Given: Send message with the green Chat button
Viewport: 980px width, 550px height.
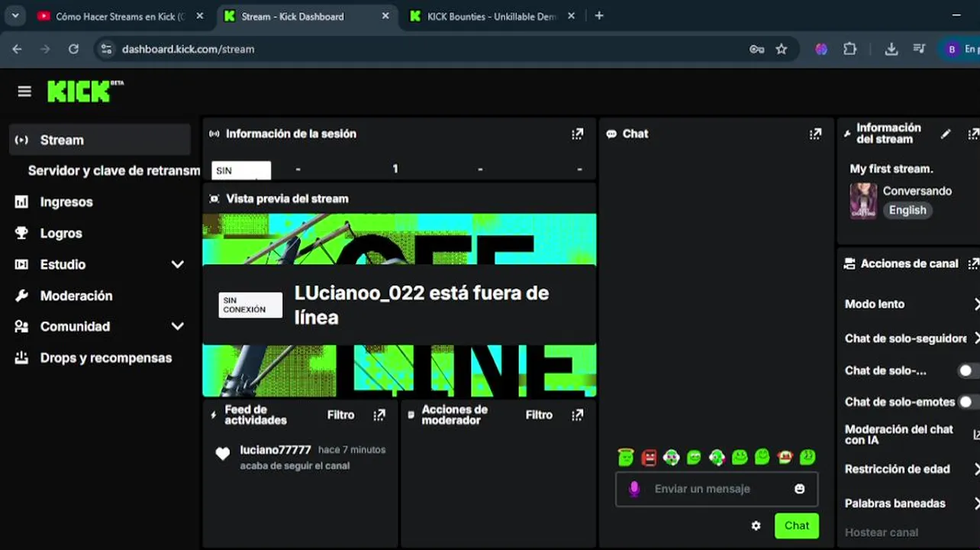Looking at the screenshot, I should coord(797,526).
